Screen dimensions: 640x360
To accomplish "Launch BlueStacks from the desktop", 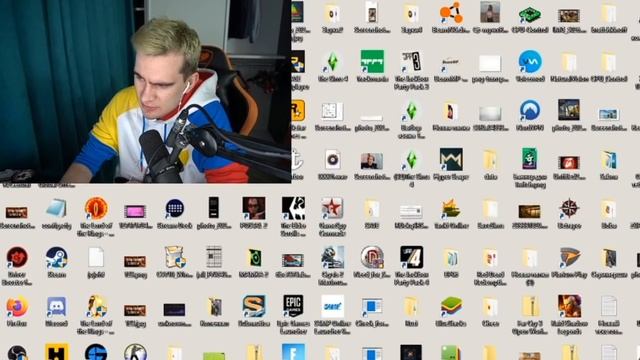I will [451, 307].
